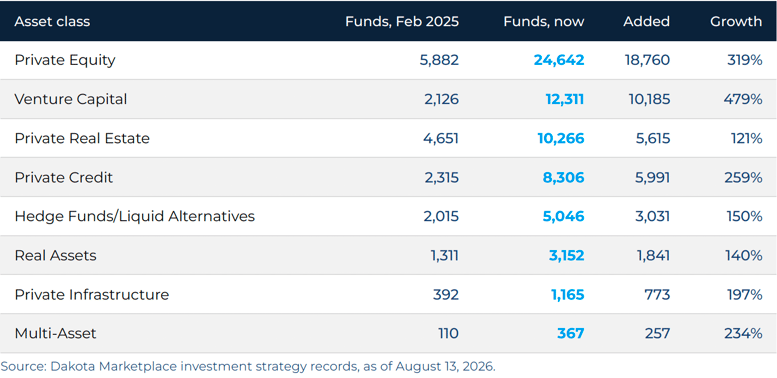Select the 'Multi-Asset' row label
Image resolution: width=777 pixels, height=378 pixels.
(x=56, y=333)
